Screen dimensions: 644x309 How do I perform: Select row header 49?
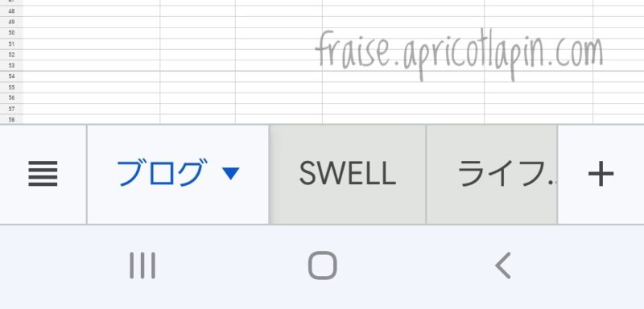coord(11,22)
